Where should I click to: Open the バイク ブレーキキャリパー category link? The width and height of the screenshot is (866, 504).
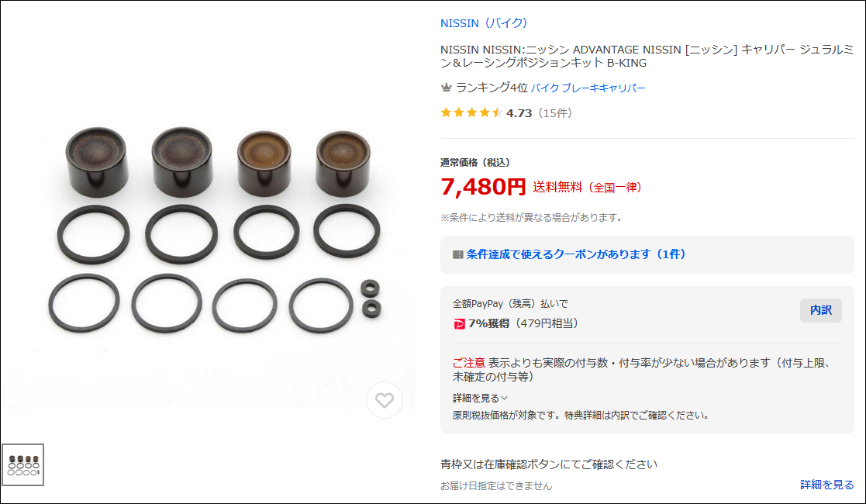588,88
